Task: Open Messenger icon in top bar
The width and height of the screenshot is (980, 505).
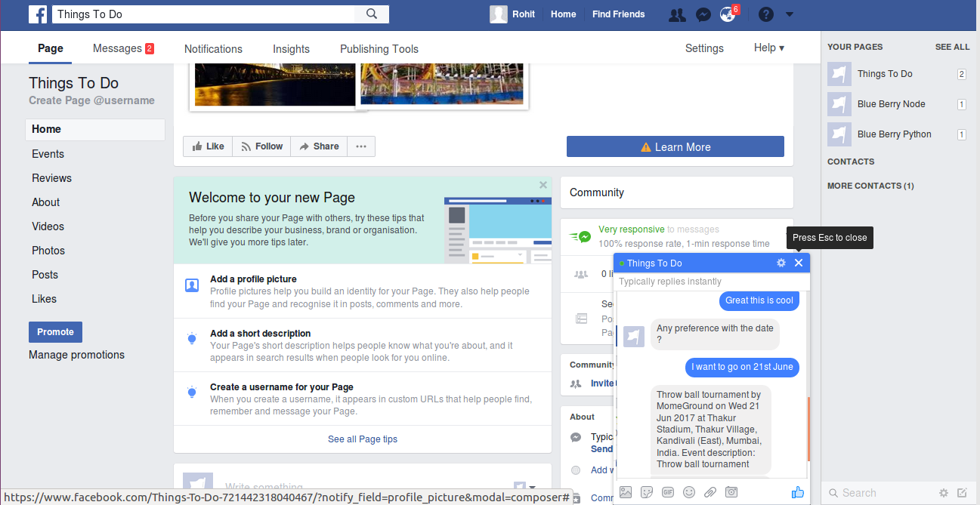Action: [703, 14]
